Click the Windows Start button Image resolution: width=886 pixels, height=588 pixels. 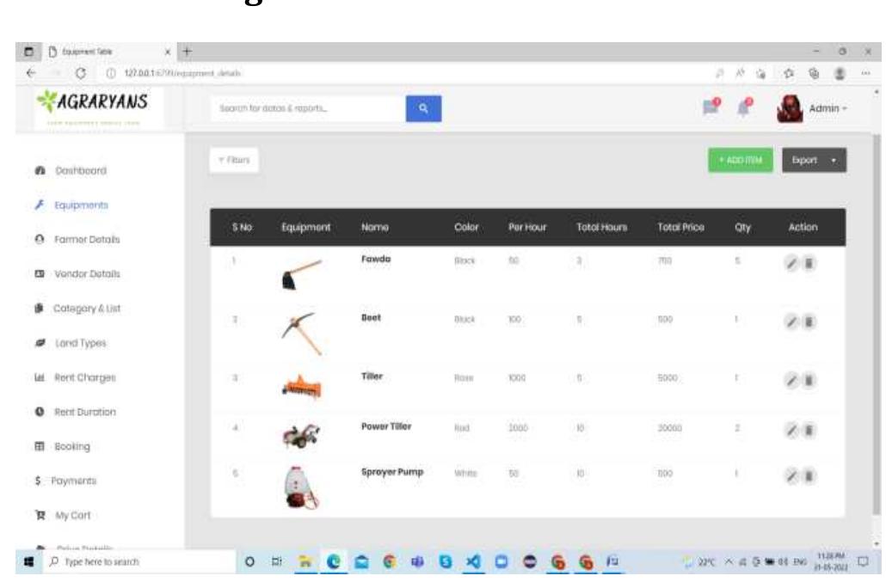[x=29, y=561]
